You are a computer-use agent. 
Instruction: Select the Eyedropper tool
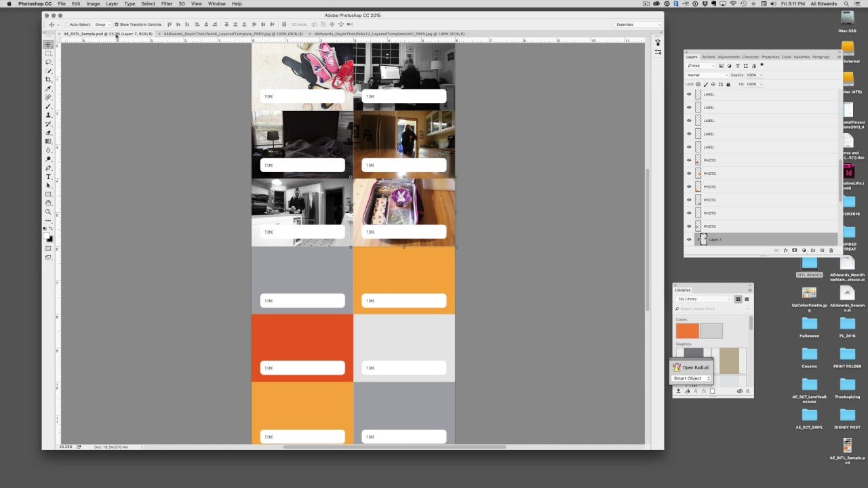click(48, 88)
